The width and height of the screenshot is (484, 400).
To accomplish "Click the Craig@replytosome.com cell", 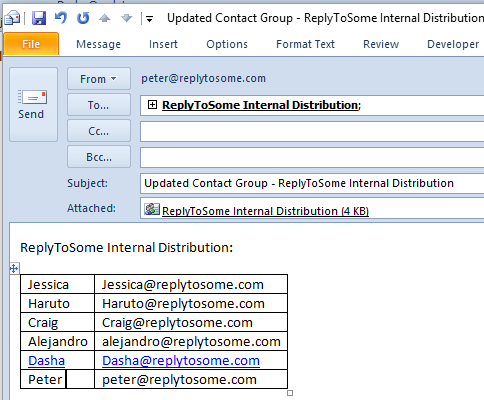I will [x=191, y=322].
